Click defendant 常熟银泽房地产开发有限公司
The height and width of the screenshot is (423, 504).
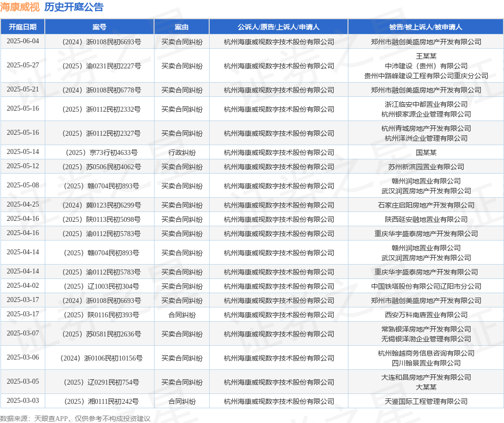[426, 329]
